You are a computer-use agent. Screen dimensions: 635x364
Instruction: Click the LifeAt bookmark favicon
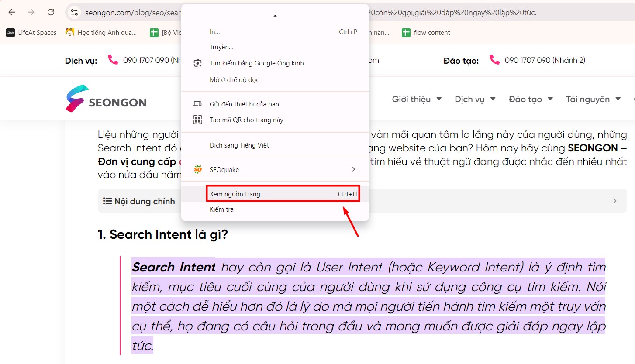tap(10, 33)
